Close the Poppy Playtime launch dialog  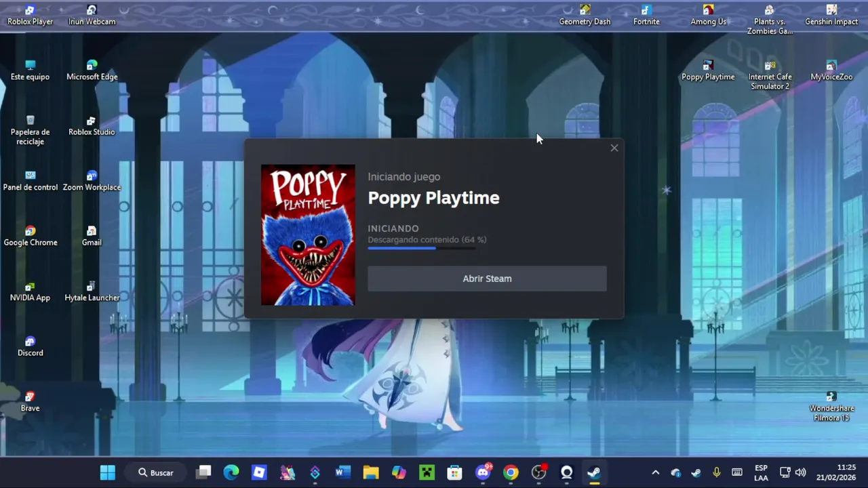click(x=614, y=148)
